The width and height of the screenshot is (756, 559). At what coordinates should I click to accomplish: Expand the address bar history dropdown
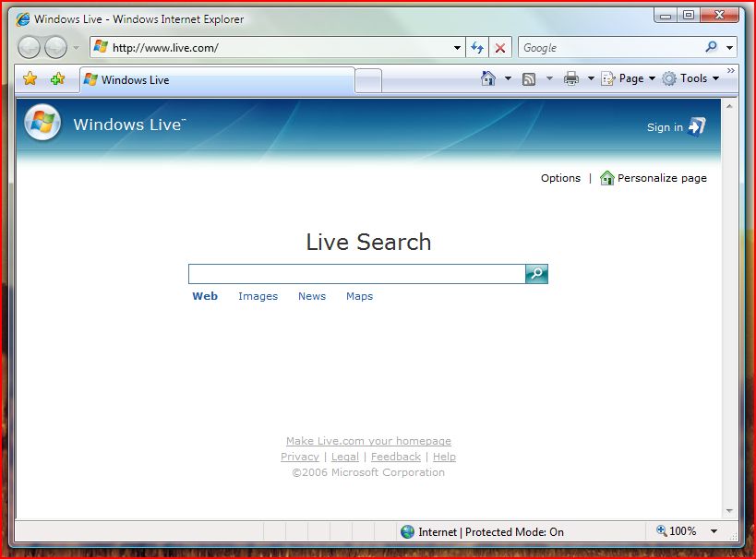[457, 48]
